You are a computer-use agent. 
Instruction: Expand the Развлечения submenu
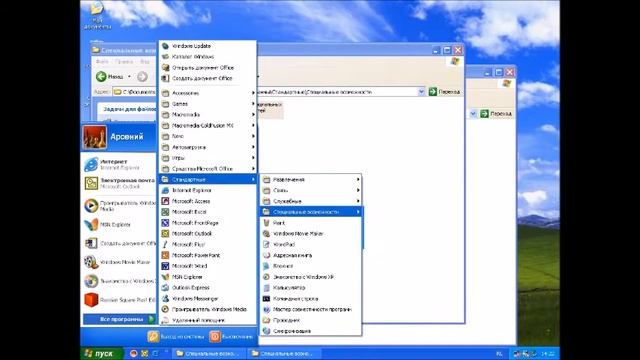pos(311,180)
